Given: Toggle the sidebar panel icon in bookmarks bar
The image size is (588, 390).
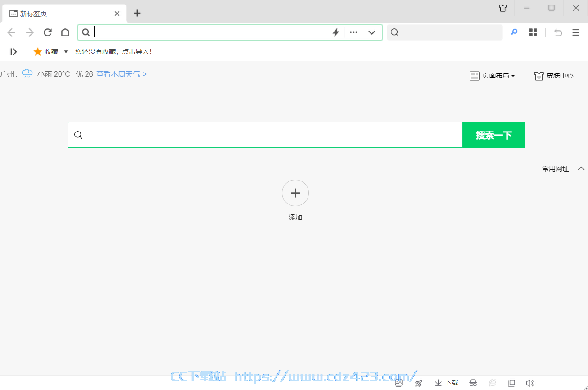Looking at the screenshot, I should pyautogui.click(x=14, y=52).
